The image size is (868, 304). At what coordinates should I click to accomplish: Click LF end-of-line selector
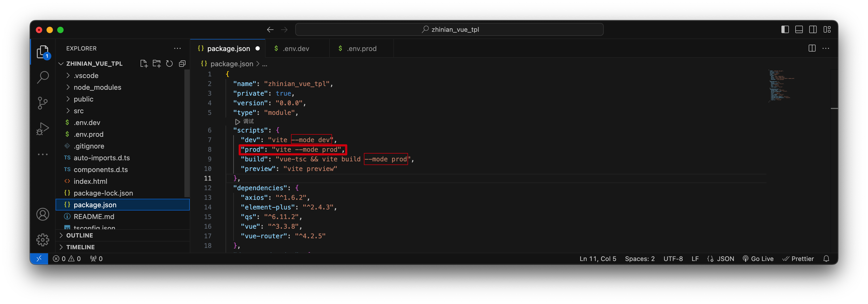coord(695,259)
